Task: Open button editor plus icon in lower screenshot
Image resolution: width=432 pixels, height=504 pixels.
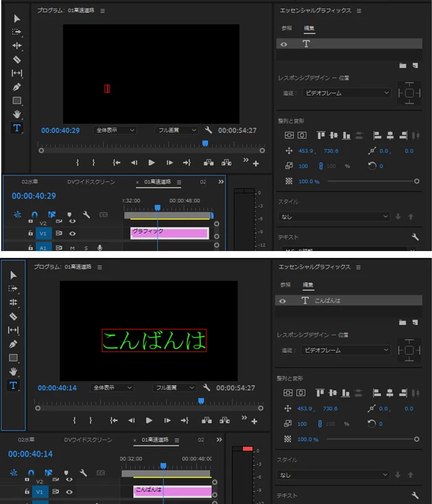Action: (254, 422)
